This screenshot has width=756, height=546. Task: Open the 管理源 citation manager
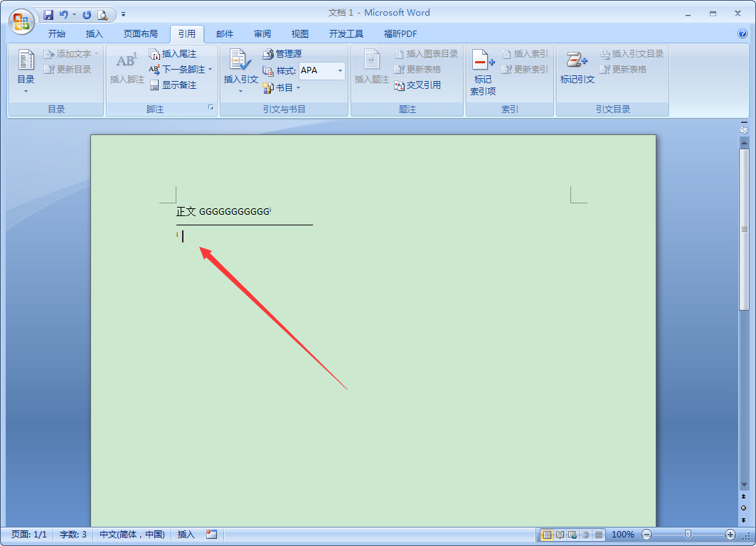click(x=283, y=53)
